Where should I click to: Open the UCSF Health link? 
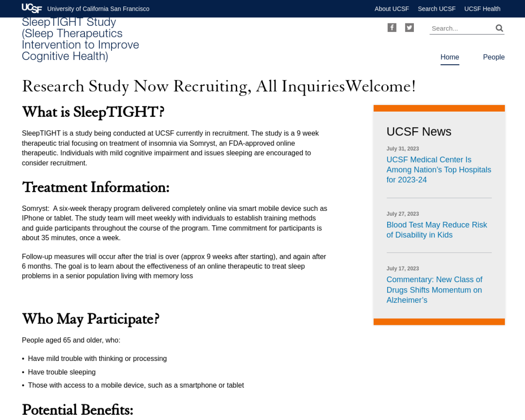pos(482,9)
